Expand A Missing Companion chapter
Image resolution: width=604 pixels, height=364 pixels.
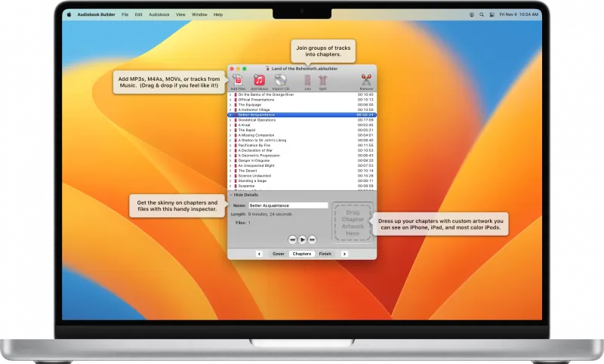[x=230, y=135]
